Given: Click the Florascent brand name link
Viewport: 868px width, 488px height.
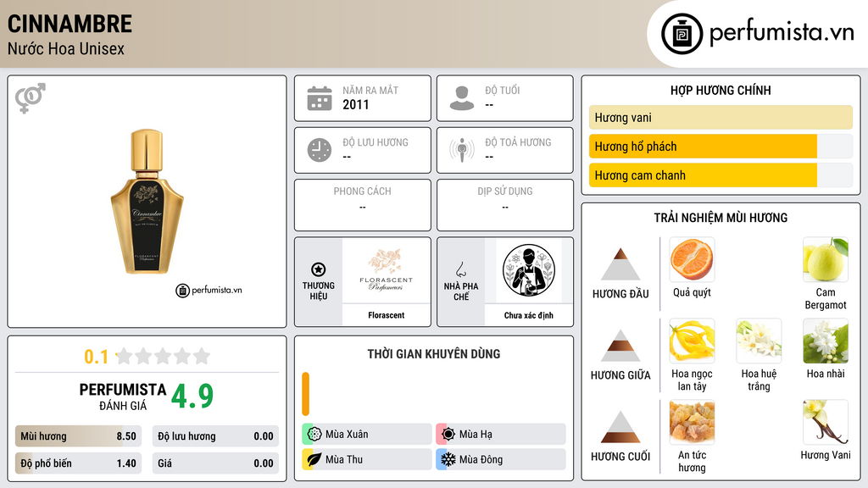Looking at the screenshot, I should (386, 315).
